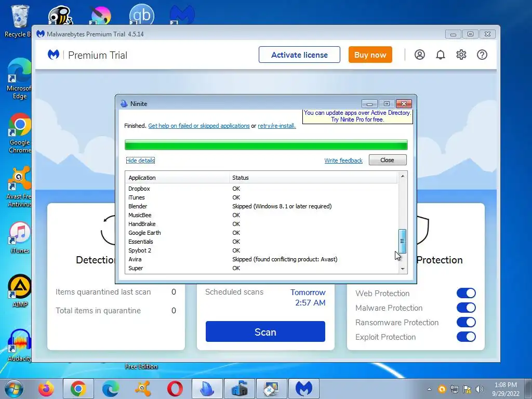Select the Spybot 2 row
The width and height of the screenshot is (532, 399).
click(x=262, y=250)
